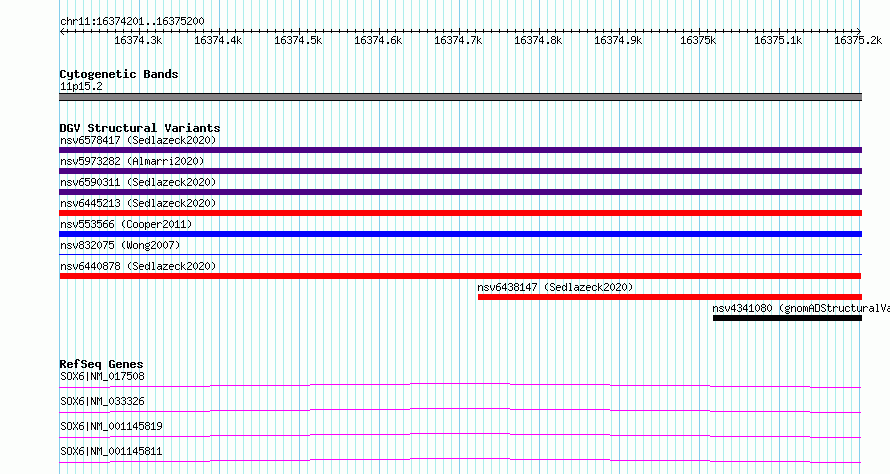Click the 16374.5k ruler tick label
The width and height of the screenshot is (890, 474).
point(298,40)
